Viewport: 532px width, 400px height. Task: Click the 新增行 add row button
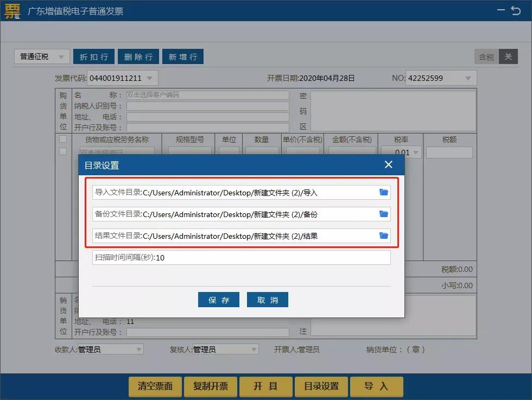tap(183, 56)
